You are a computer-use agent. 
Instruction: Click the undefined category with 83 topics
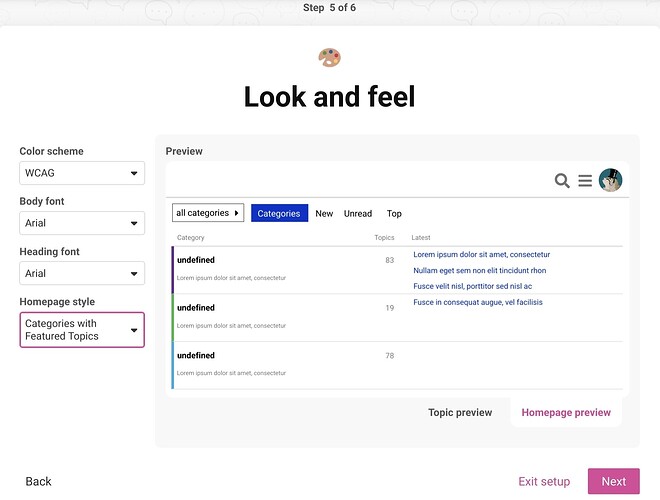click(196, 260)
